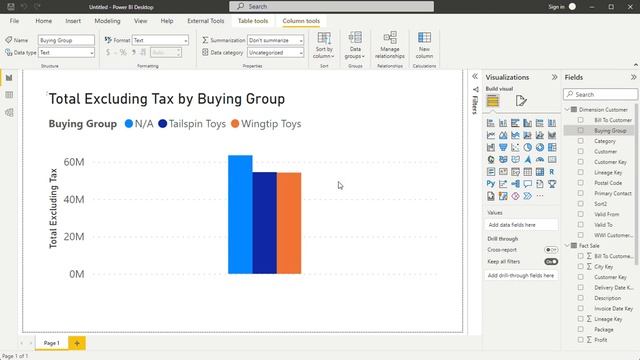This screenshot has width=640, height=360.
Task: Switch to the Modeling tab
Action: click(107, 21)
